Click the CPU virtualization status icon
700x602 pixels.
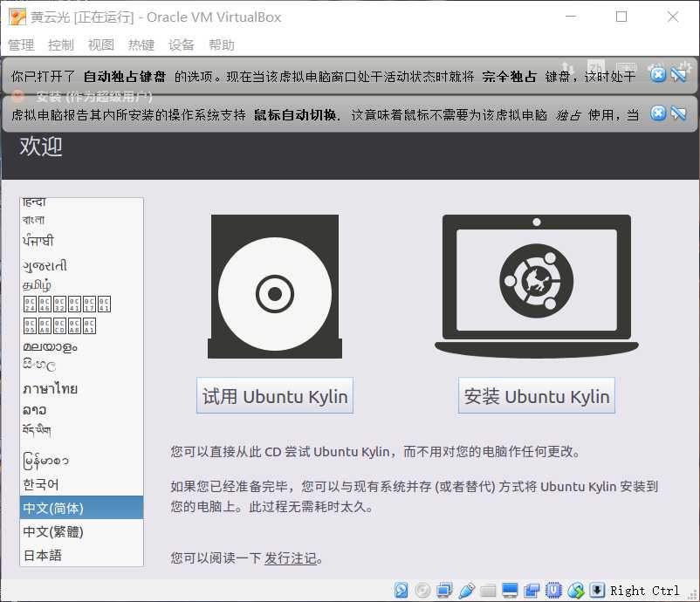pyautogui.click(x=553, y=591)
